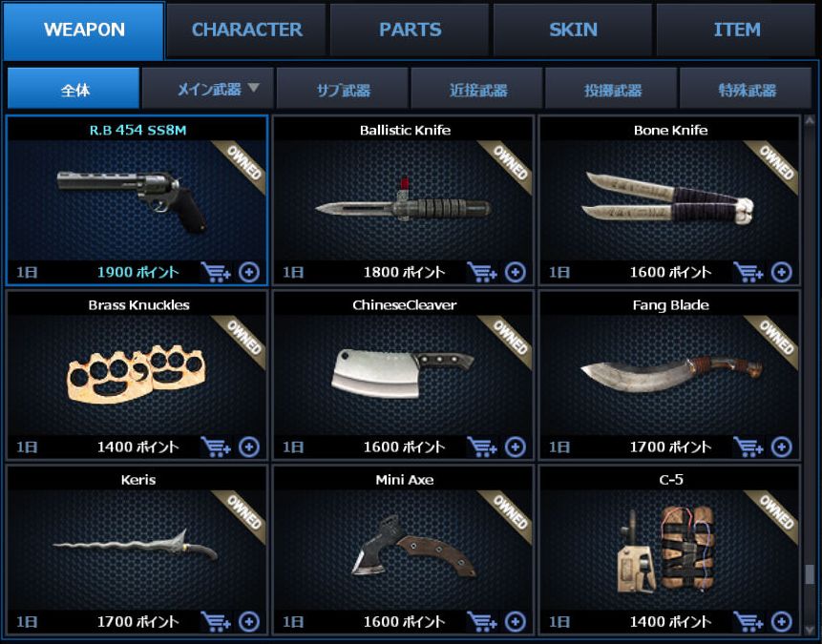This screenshot has height=644, width=822.
Task: Filter by サブ武器 category
Action: coord(343,90)
